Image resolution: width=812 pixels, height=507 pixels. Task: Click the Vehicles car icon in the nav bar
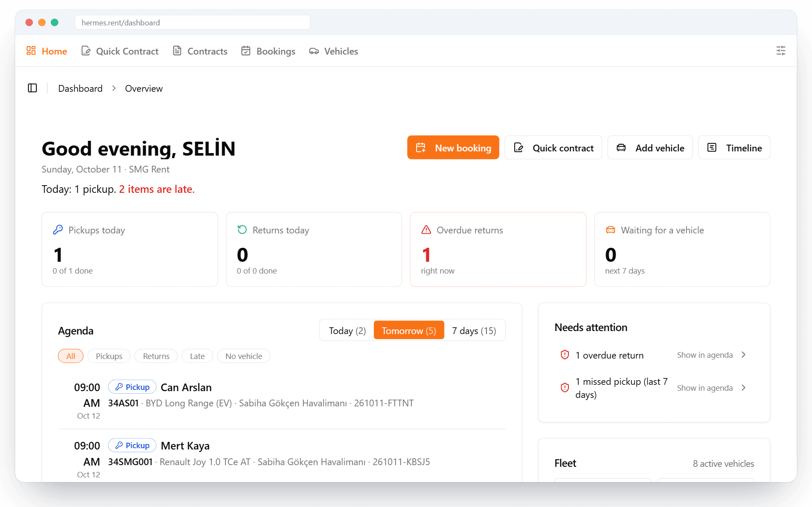coord(314,51)
